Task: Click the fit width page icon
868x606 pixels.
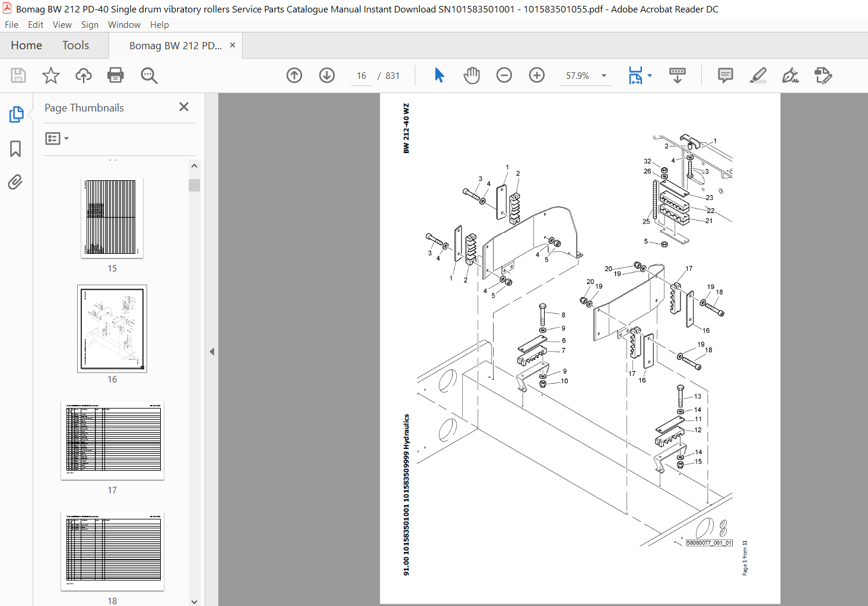Action: tap(635, 75)
